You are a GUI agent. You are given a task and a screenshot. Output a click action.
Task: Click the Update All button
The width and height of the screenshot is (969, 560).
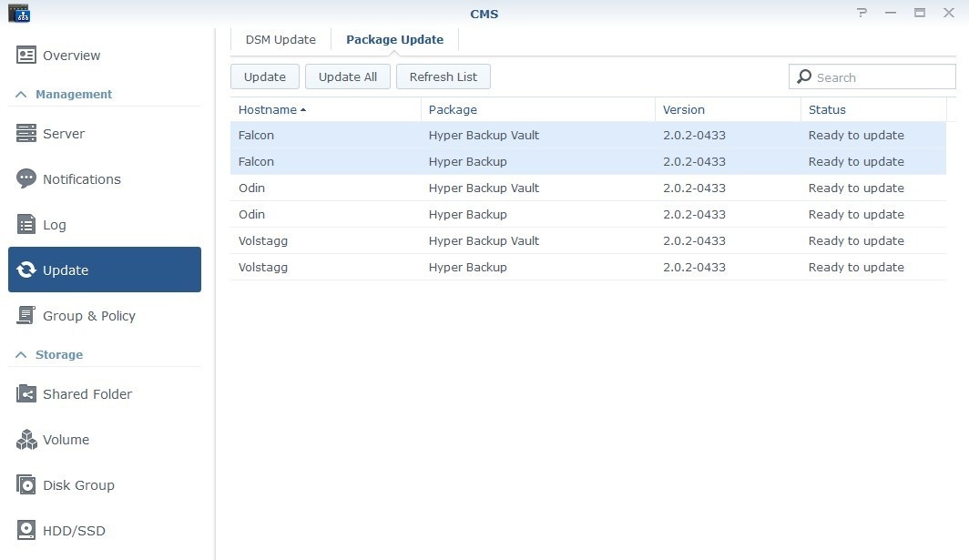347,76
